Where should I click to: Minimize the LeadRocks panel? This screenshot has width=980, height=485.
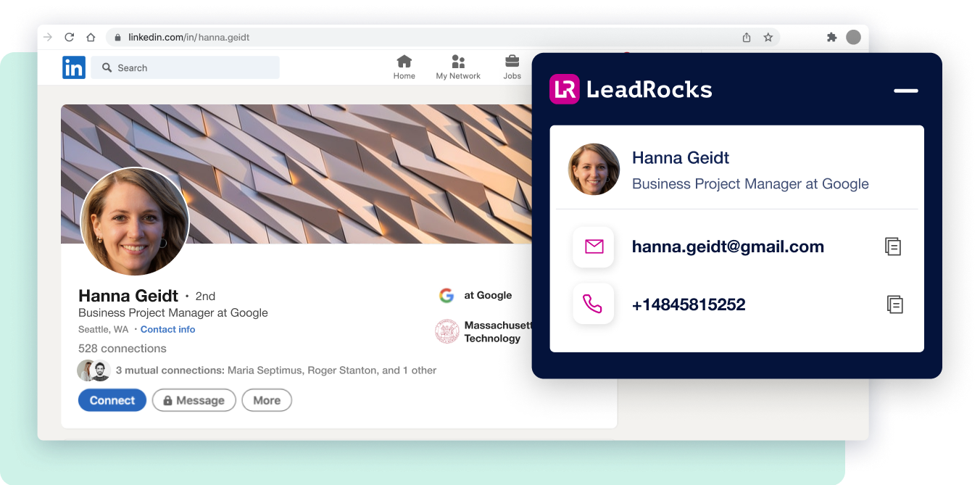point(905,91)
